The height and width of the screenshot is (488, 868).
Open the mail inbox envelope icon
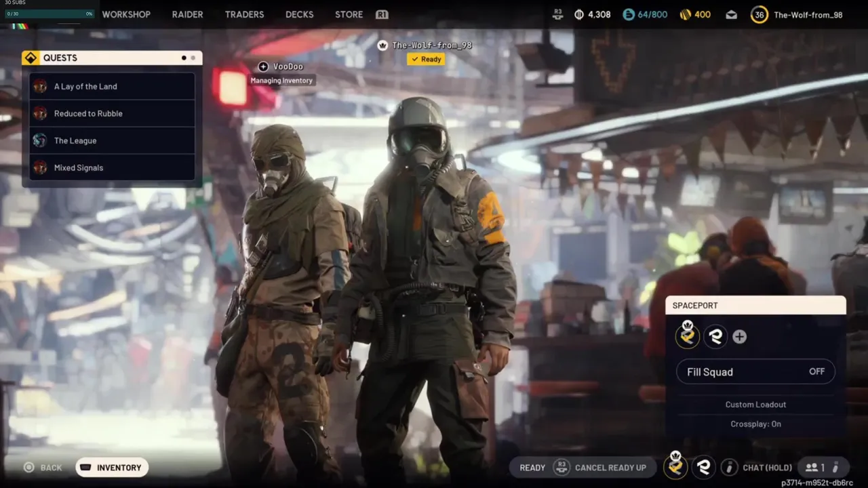coord(731,14)
